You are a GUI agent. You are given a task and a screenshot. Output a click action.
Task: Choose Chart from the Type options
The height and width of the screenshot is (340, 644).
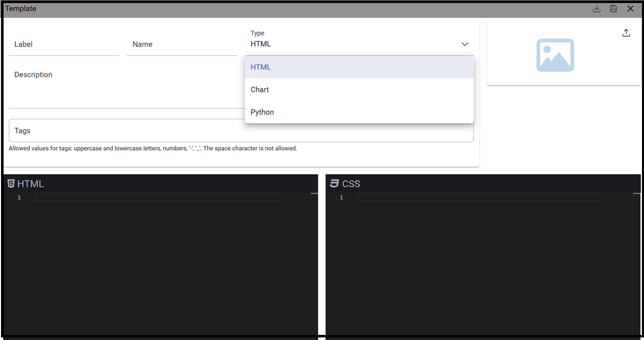(359, 89)
